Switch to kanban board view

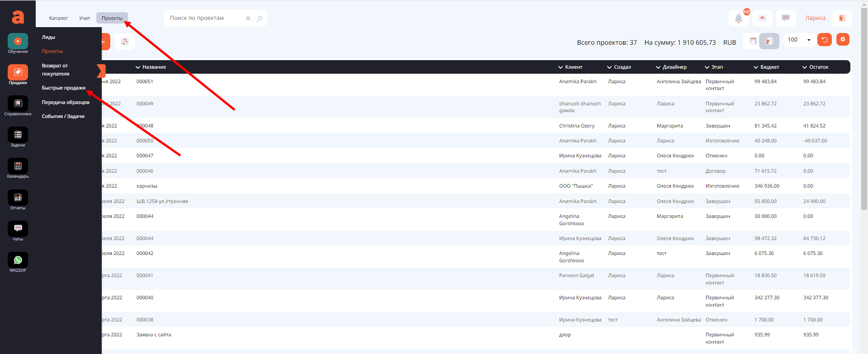753,41
